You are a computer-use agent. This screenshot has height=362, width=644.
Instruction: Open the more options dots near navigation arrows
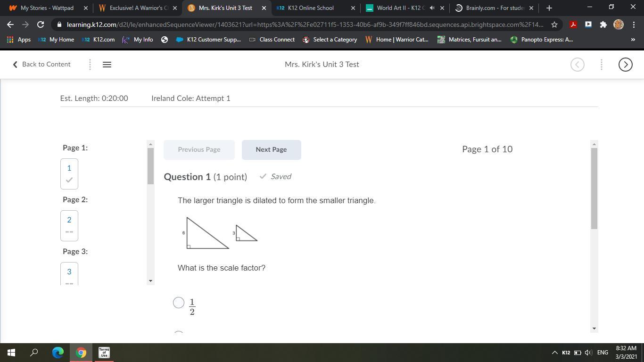pyautogui.click(x=602, y=65)
